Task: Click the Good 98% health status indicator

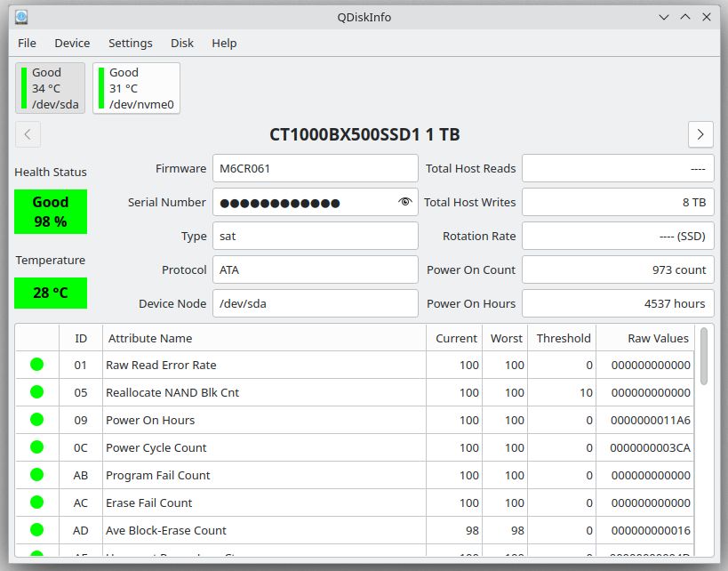Action: tap(51, 211)
